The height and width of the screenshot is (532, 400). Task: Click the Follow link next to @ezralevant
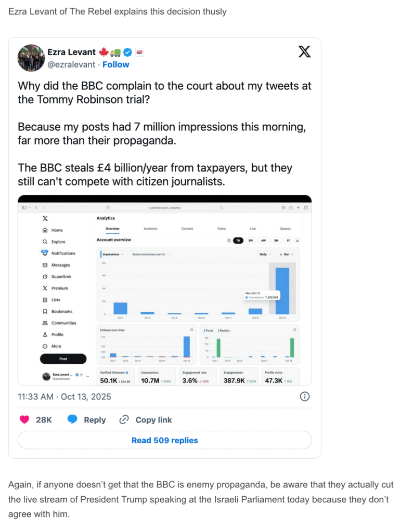click(x=116, y=64)
